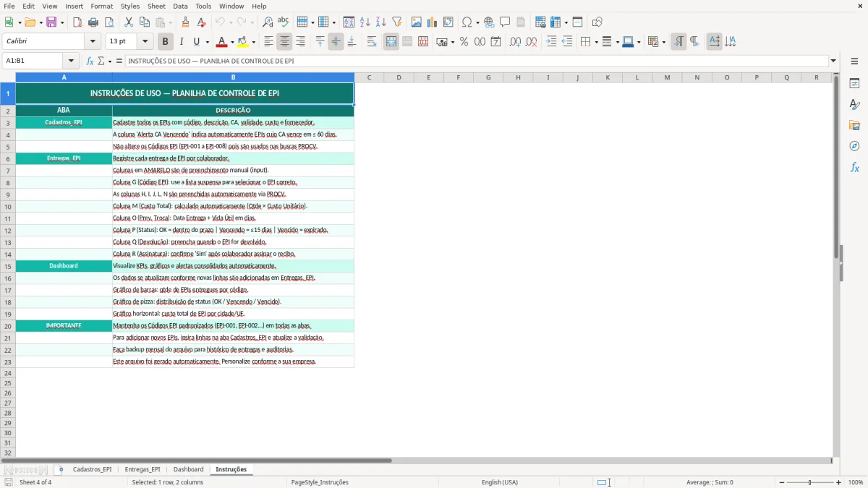
Task: Open the Format menu
Action: (101, 6)
